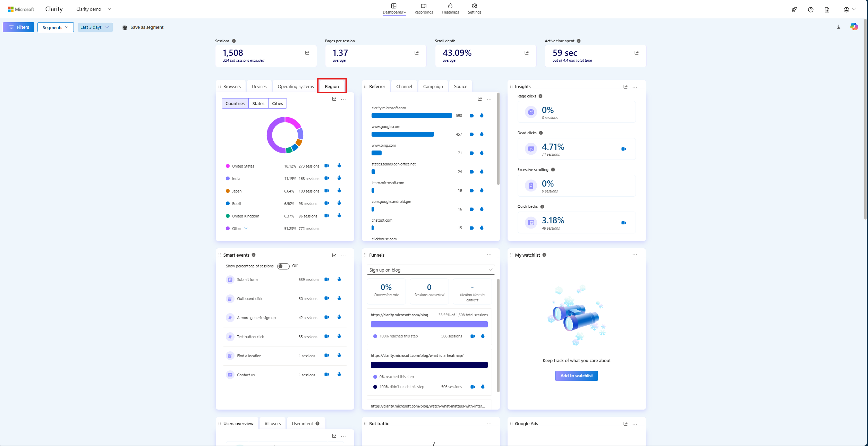868x446 pixels.
Task: Click the Funnels panel vertical scrollbar
Action: click(x=498, y=335)
